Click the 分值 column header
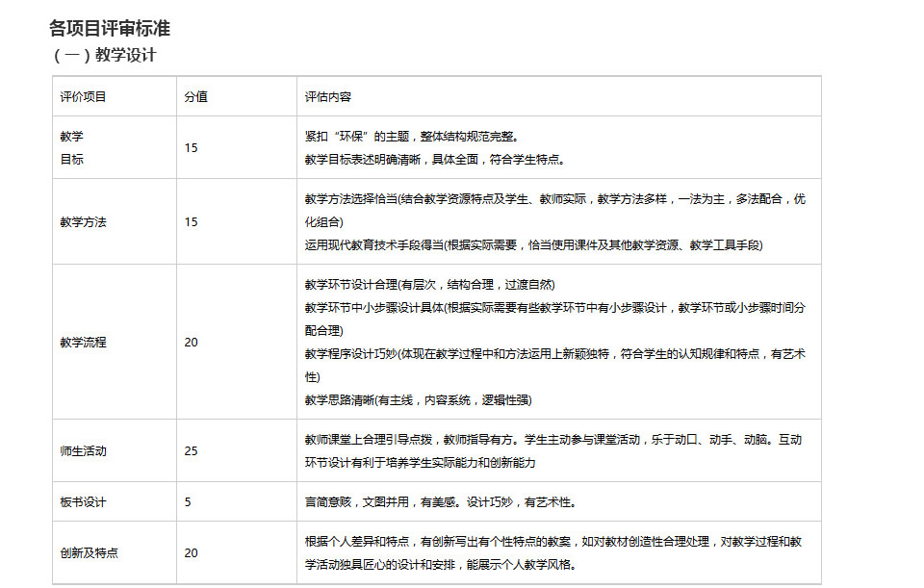924x588 pixels. [x=195, y=96]
